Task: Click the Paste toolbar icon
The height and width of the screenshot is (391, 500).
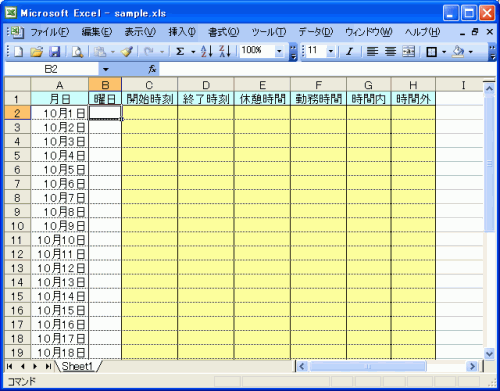Action: pyautogui.click(x=100, y=52)
